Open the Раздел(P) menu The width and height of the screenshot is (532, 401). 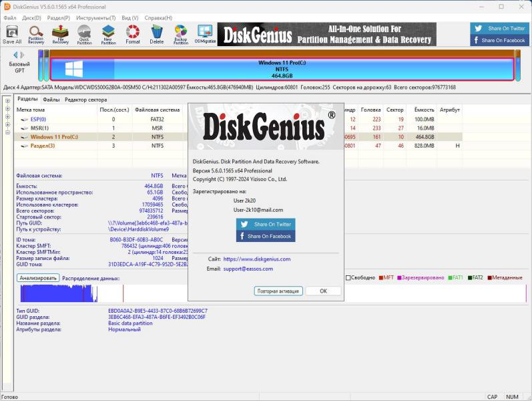[x=59, y=17]
